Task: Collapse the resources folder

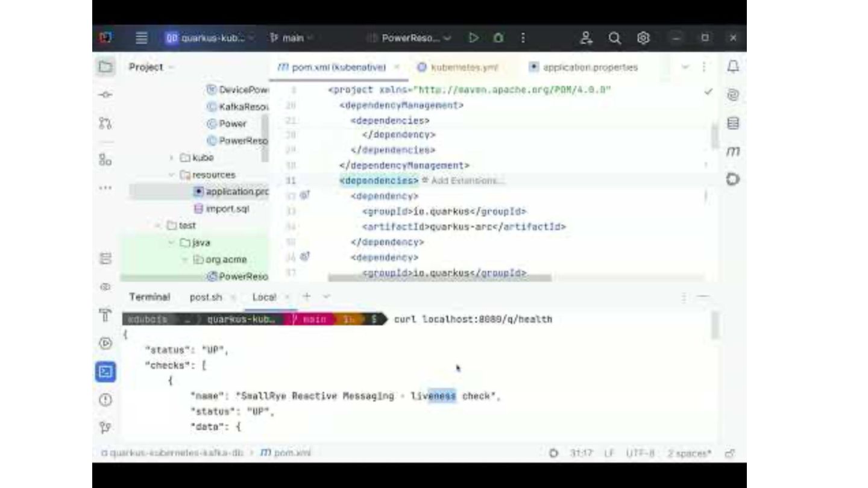Action: 172,175
